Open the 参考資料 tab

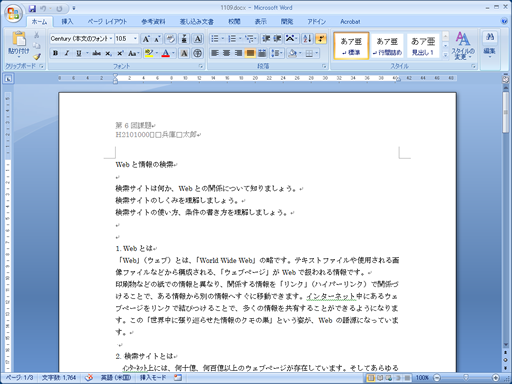click(x=153, y=22)
